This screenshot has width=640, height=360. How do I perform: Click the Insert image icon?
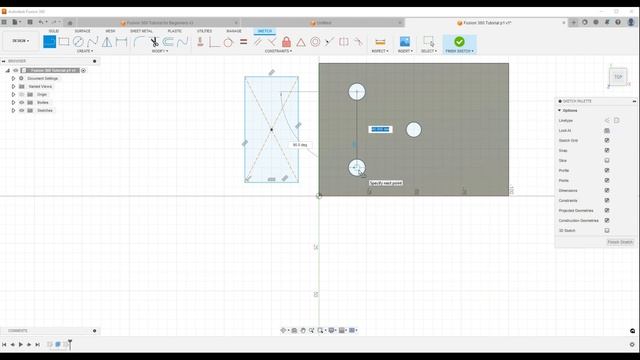404,42
